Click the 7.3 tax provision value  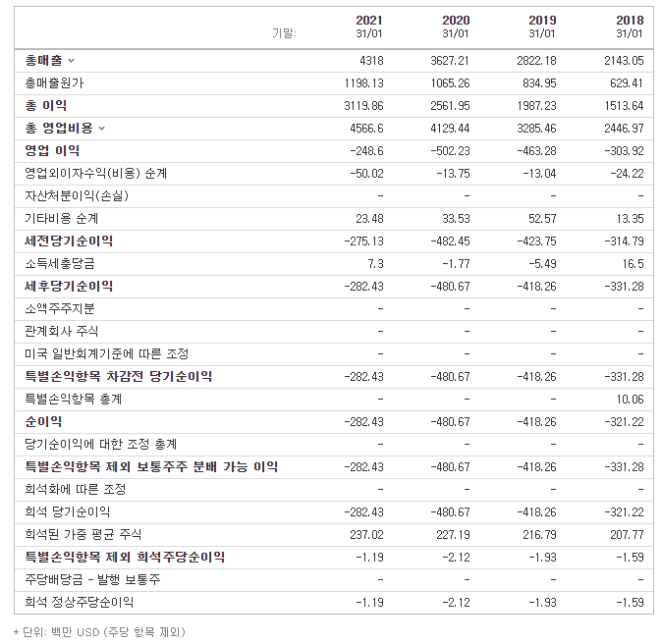coord(375,264)
